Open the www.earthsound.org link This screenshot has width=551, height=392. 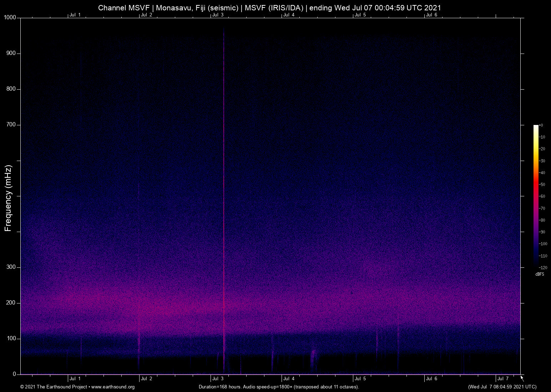113,387
